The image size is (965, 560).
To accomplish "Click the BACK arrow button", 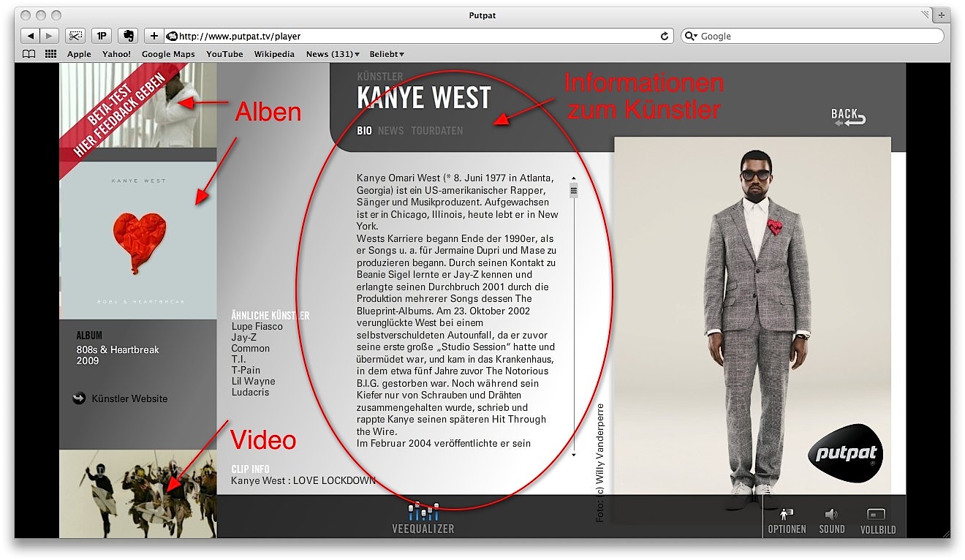I will point(849,116).
